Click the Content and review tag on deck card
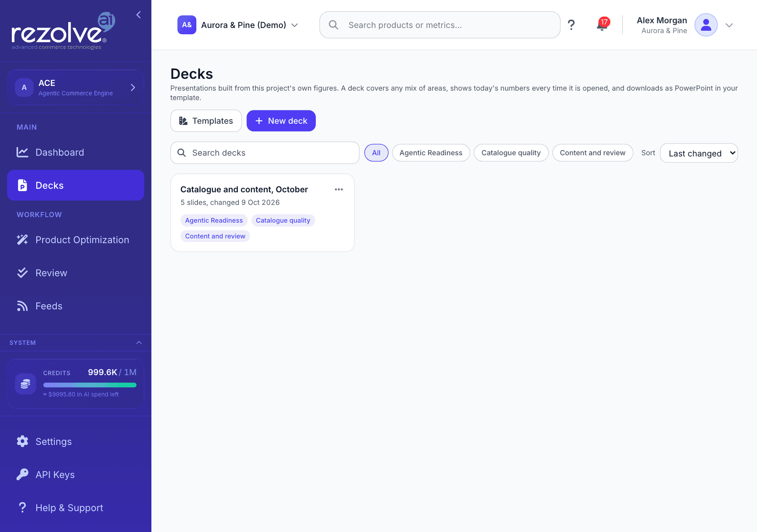Viewport: 757px width, 532px height. [x=215, y=236]
